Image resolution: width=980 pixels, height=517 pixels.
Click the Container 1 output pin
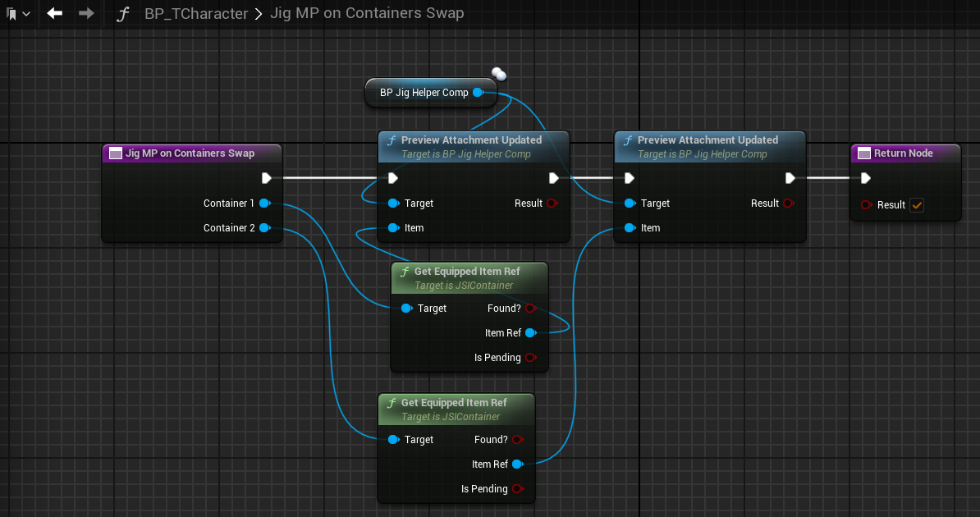pos(265,204)
